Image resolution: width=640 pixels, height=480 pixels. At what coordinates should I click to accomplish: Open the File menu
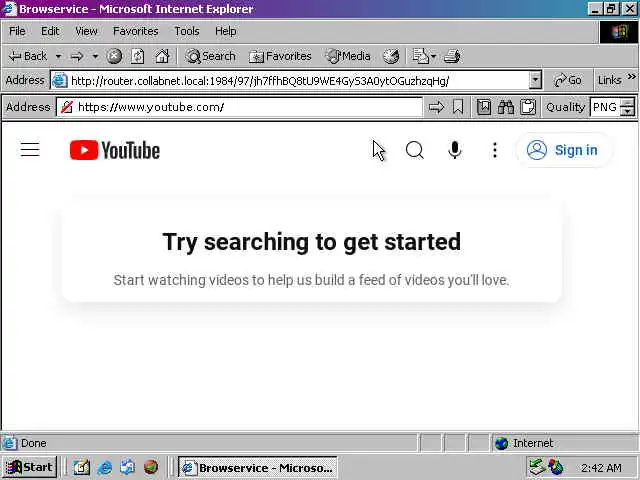pyautogui.click(x=17, y=31)
